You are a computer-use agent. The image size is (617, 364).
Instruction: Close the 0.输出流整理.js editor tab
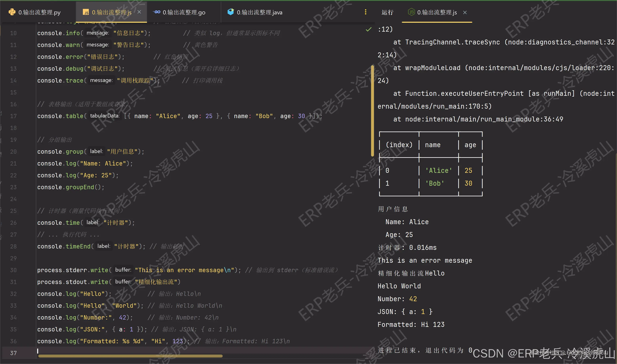139,12
